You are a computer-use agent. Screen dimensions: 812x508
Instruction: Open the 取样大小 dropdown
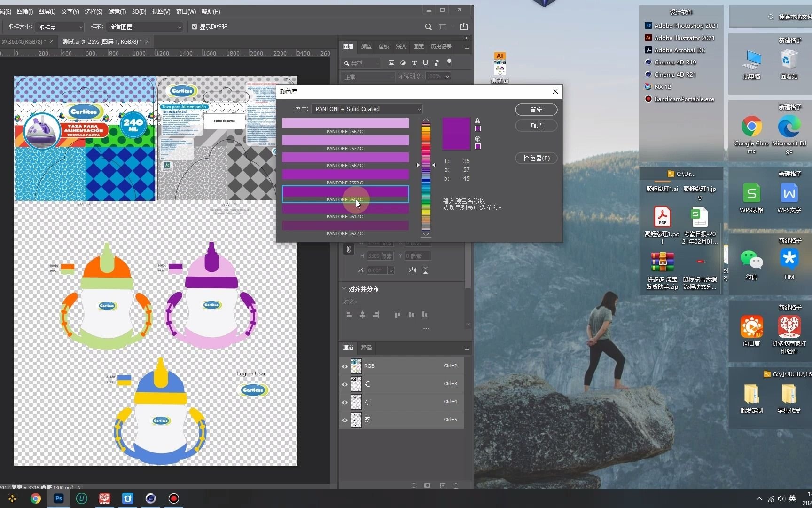(60, 27)
